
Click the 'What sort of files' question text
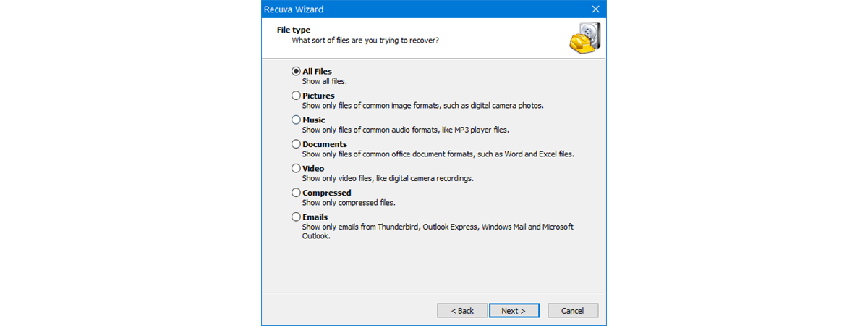365,41
